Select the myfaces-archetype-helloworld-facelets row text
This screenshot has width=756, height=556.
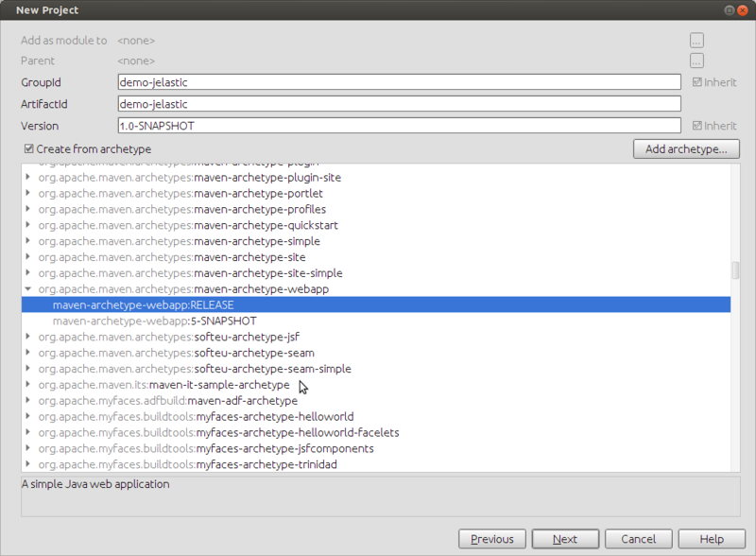[x=219, y=432]
